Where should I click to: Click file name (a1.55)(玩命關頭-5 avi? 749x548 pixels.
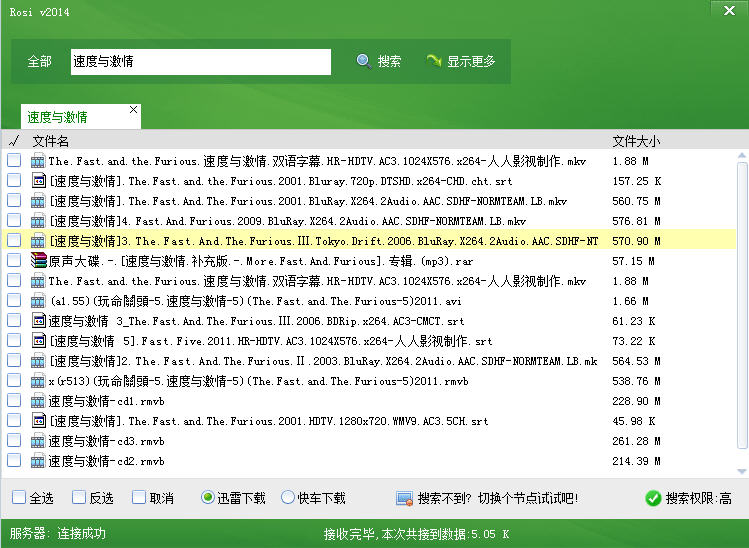tap(256, 301)
